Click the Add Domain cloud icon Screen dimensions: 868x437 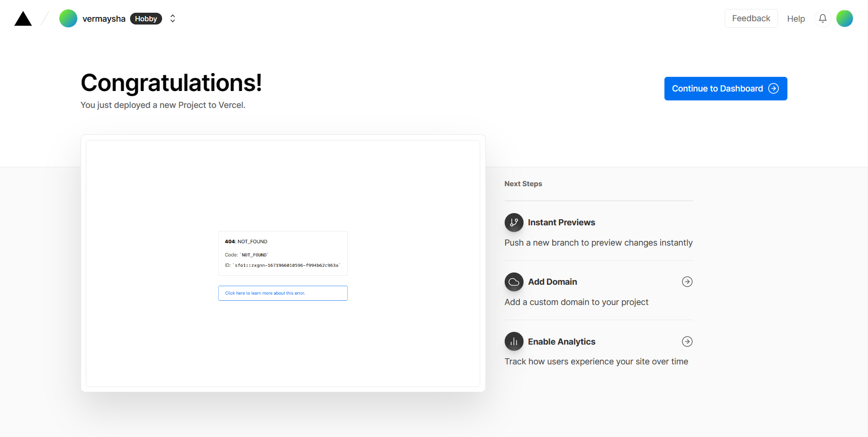tap(514, 282)
